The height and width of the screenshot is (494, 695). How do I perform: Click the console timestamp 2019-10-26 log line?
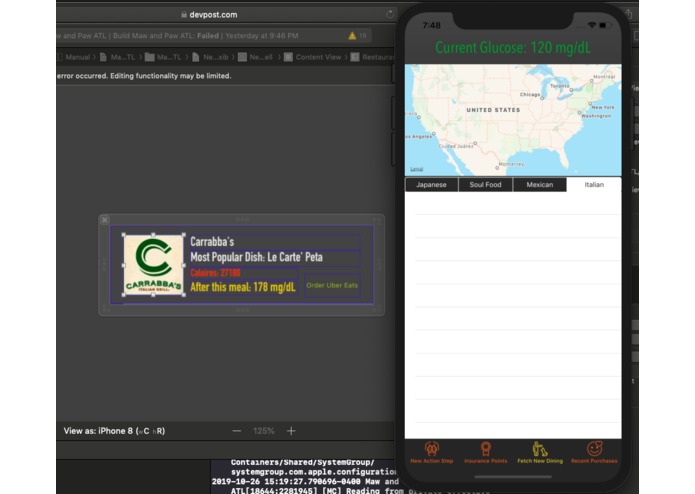(x=305, y=482)
